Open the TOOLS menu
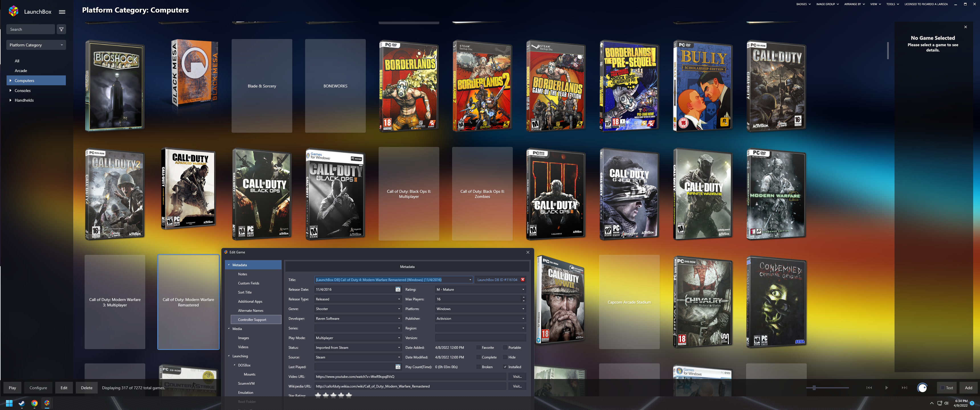Screen dimensions: 980x410 (x=893, y=4)
